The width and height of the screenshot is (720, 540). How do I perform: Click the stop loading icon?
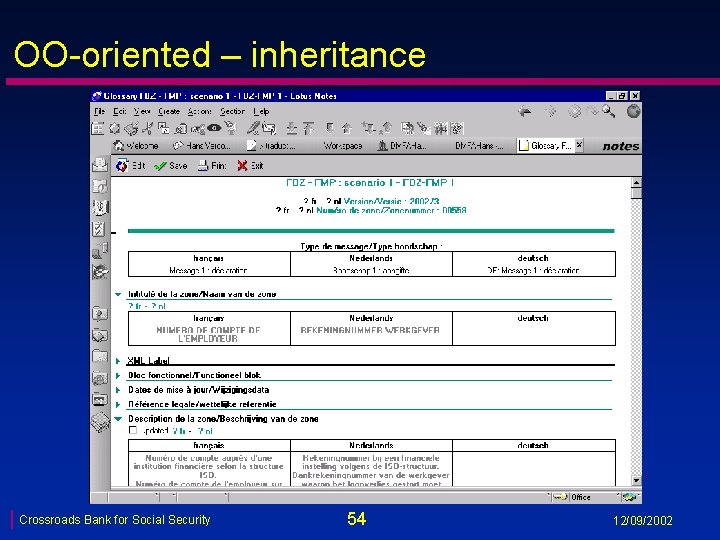(574, 111)
